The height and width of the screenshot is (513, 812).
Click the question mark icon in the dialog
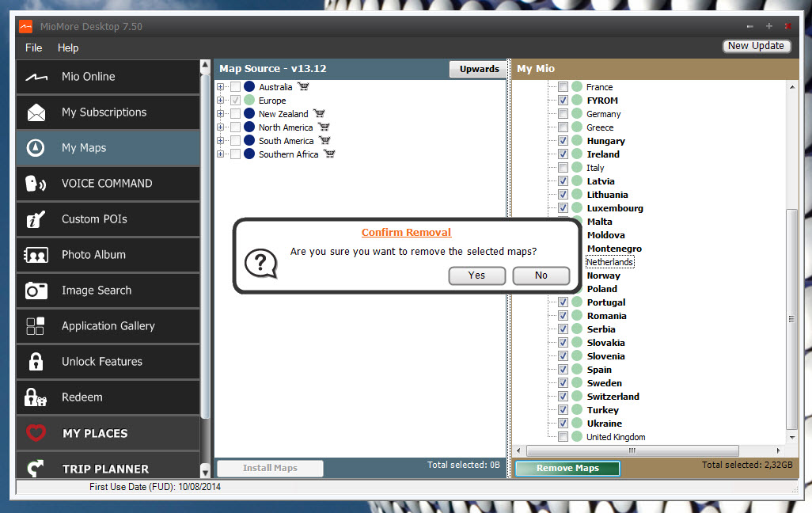(x=260, y=264)
